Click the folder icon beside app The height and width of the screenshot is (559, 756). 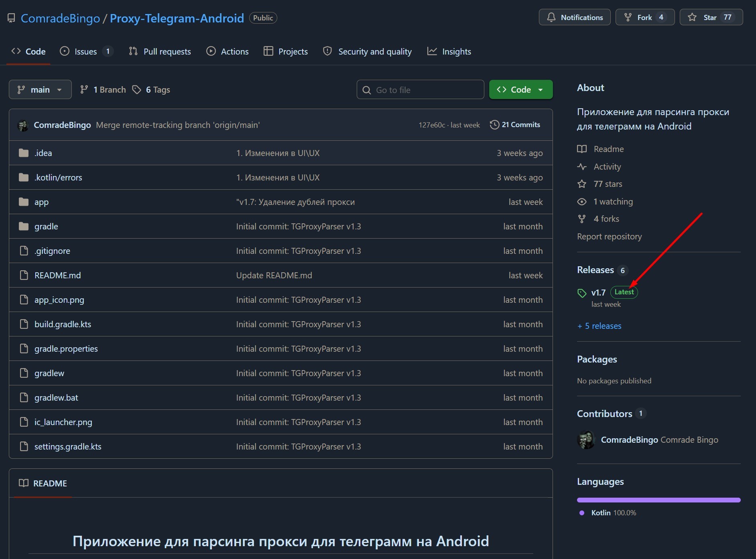point(24,202)
